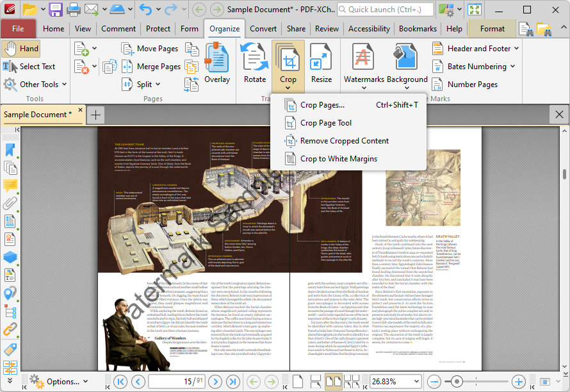Toggle full screen mode icon

coord(475,10)
